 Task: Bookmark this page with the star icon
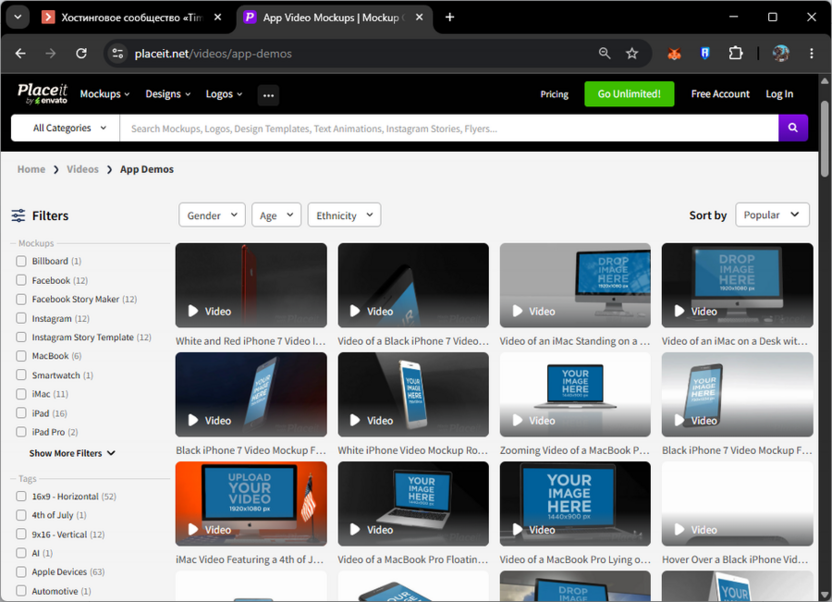[x=631, y=53]
